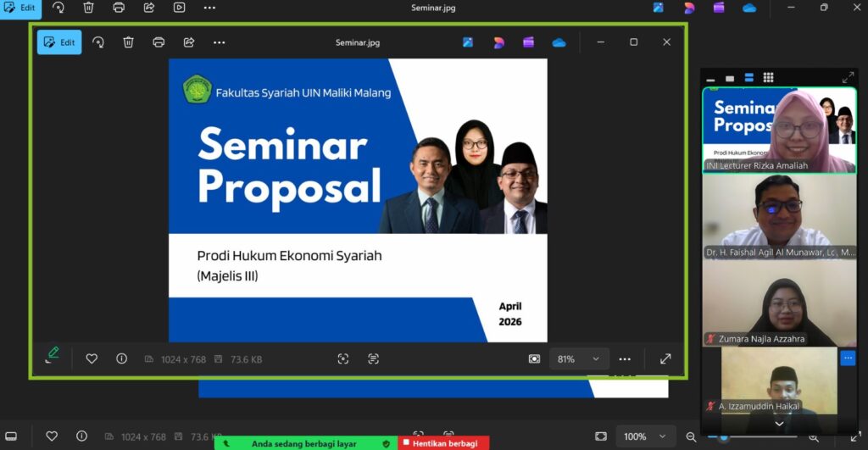Click shield icon in screen sharing bar
The image size is (868, 450).
[x=387, y=443]
